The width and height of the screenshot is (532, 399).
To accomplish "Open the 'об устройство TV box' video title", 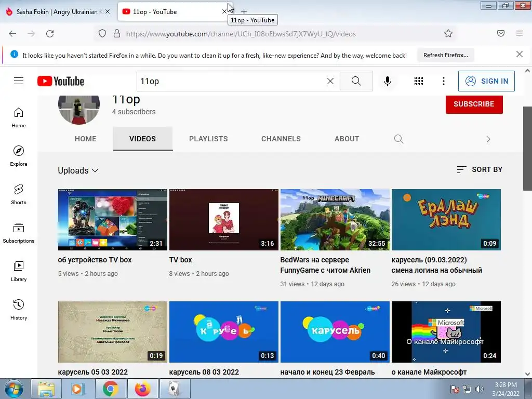I will 95,260.
